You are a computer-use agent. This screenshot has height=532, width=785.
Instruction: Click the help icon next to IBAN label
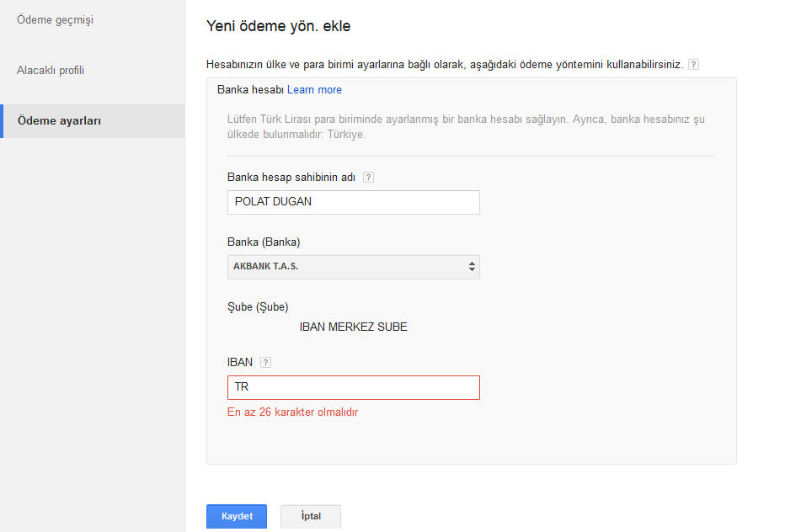pos(265,363)
